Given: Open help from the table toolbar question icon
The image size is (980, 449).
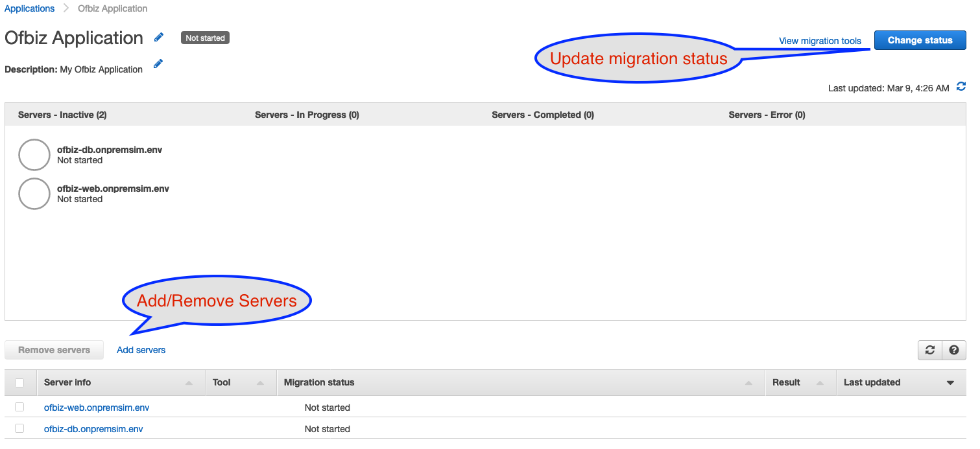Looking at the screenshot, I should 953,350.
